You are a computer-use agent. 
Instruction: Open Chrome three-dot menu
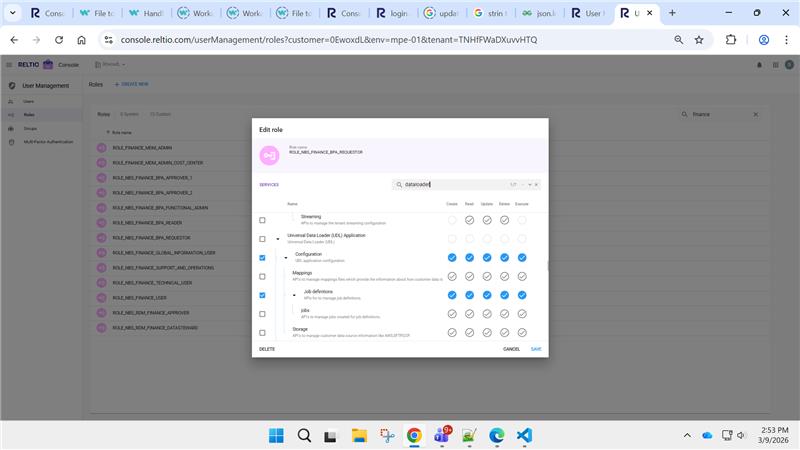[x=786, y=40]
